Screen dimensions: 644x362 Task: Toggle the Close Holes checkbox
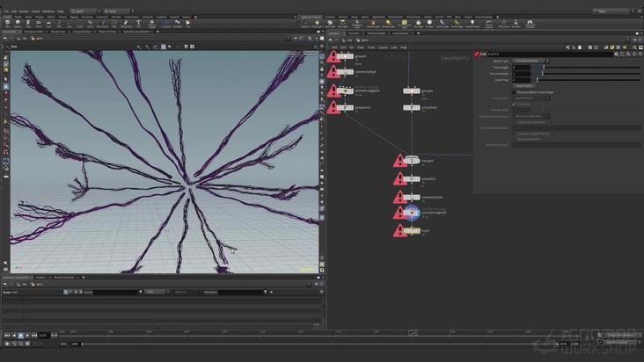click(515, 104)
